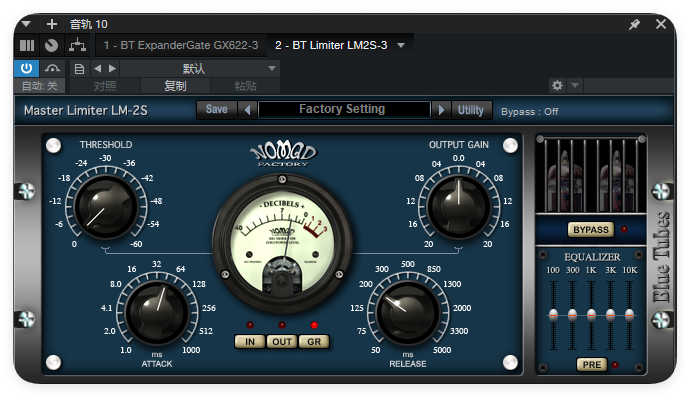
Task: Toggle the Bypass : Off label
Action: [529, 112]
